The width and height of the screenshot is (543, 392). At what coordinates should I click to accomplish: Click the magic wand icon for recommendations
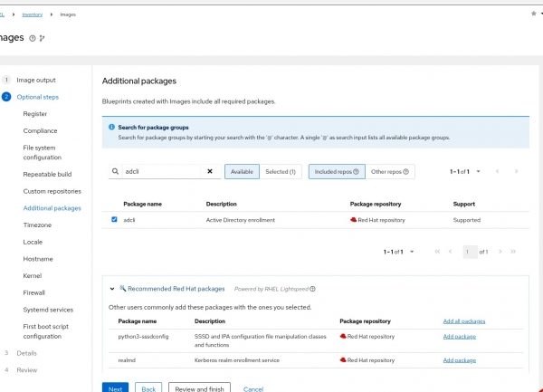pyautogui.click(x=122, y=288)
